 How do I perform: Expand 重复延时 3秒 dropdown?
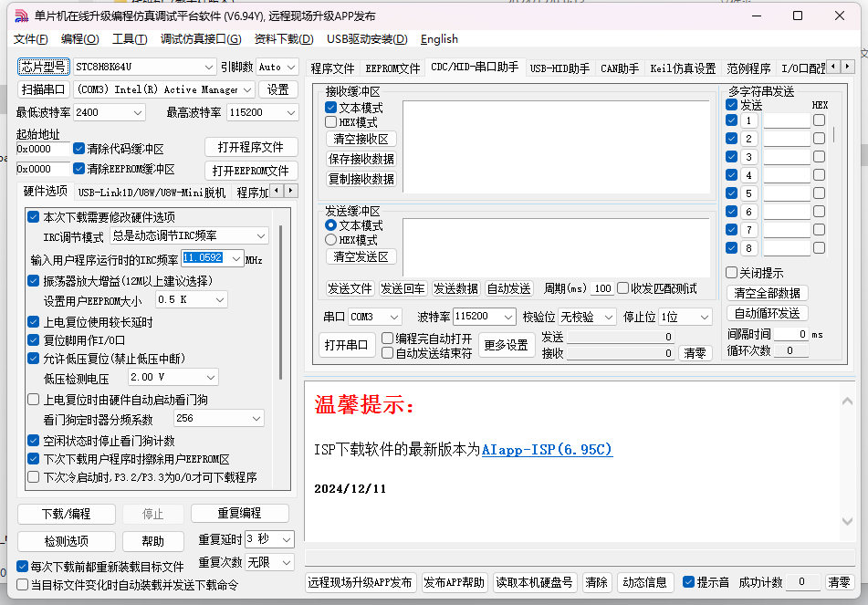[287, 539]
